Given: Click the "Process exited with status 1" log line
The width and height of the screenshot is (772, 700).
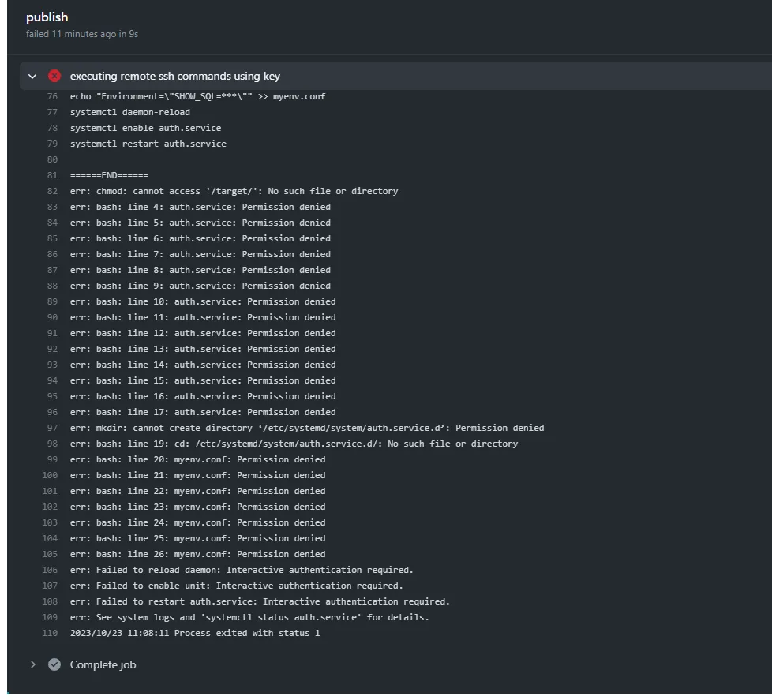Looking at the screenshot, I should (195, 633).
